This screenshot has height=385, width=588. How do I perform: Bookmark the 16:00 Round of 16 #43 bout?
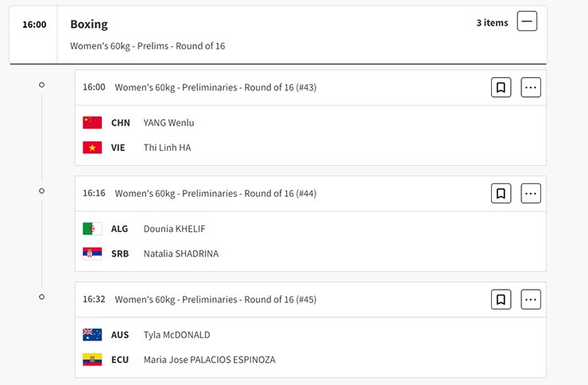501,87
